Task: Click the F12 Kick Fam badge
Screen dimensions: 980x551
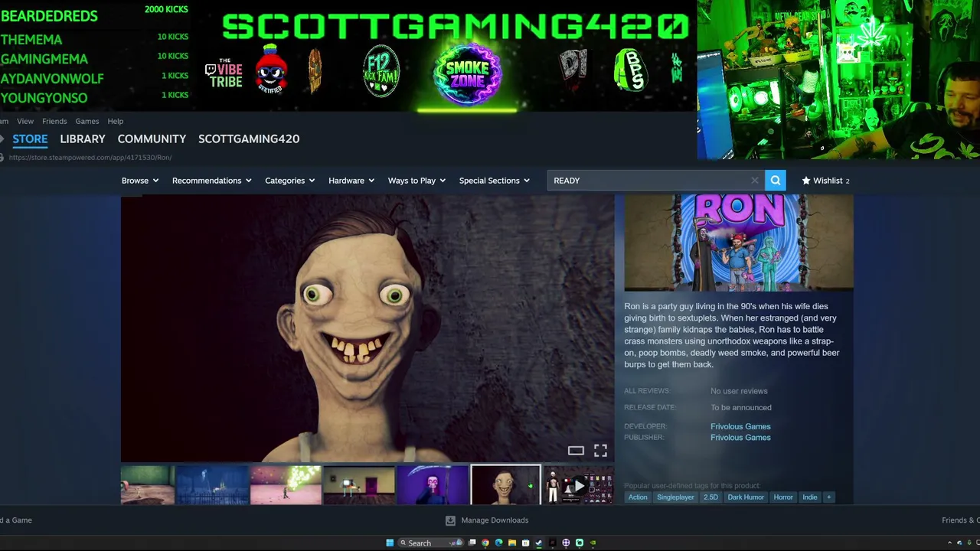Action: (381, 71)
